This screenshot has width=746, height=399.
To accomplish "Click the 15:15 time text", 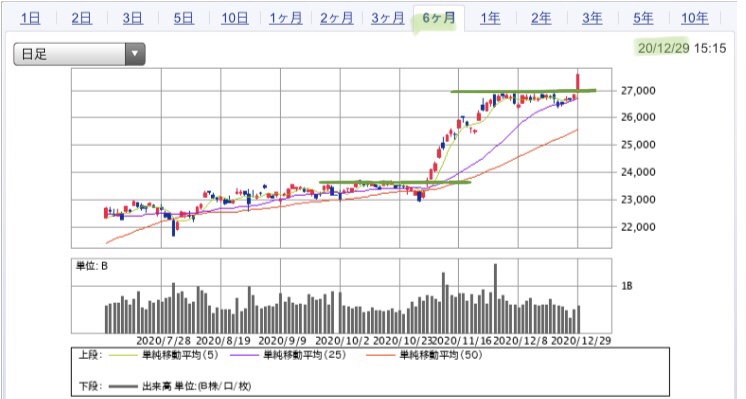I will click(x=710, y=48).
